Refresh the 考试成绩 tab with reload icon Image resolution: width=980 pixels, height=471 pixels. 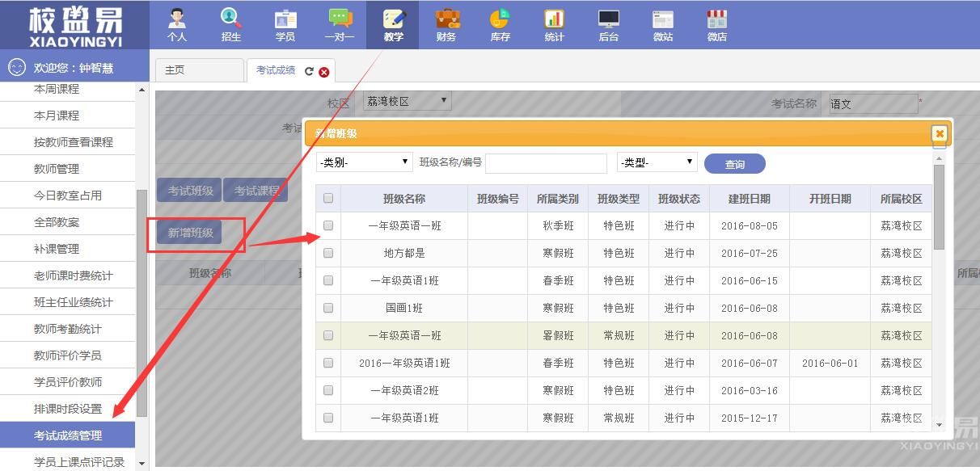tap(309, 71)
